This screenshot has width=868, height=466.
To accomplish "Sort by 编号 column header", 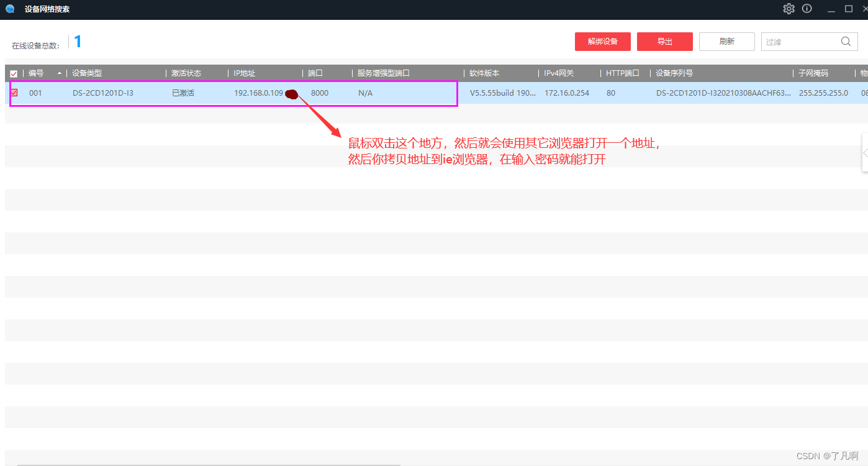I will tap(36, 73).
